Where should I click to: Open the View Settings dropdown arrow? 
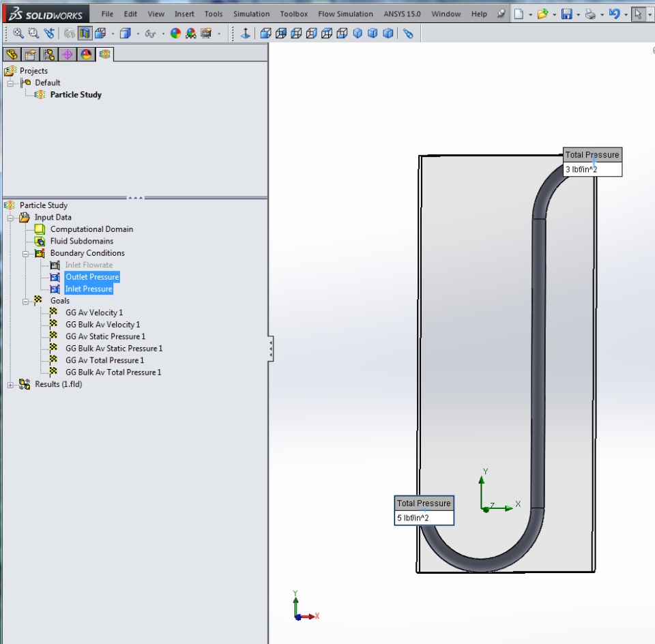point(219,33)
